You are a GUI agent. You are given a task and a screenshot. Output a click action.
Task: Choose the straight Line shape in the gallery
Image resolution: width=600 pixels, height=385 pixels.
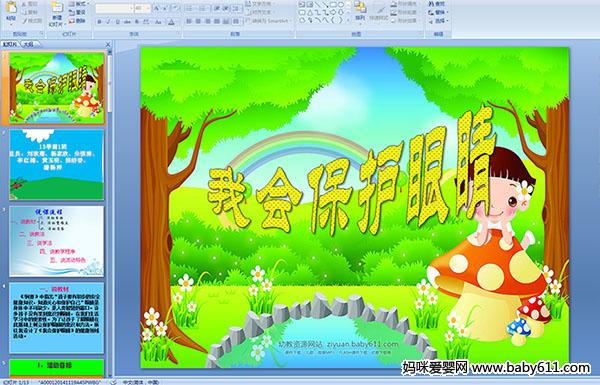click(318, 4)
